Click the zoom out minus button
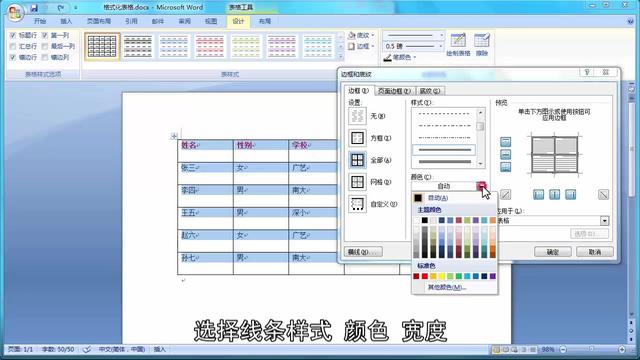This screenshot has height=360, width=640. (563, 349)
